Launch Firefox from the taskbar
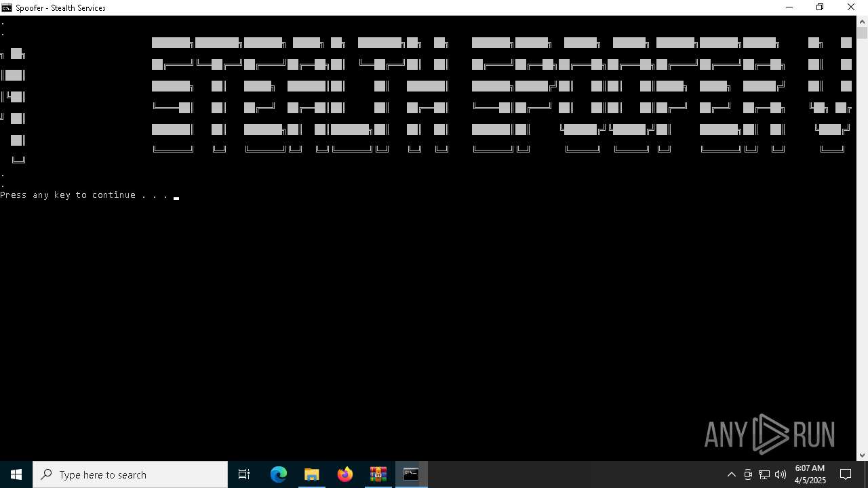The width and height of the screenshot is (868, 488). pos(345,474)
